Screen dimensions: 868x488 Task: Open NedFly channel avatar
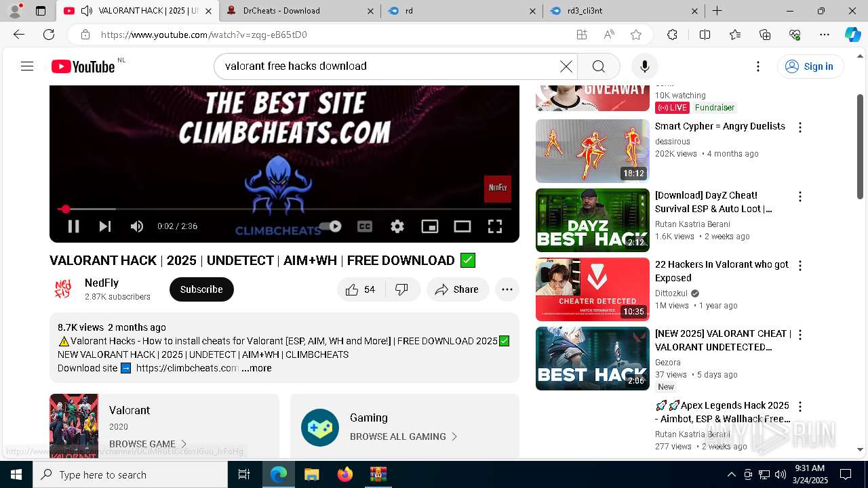point(63,289)
